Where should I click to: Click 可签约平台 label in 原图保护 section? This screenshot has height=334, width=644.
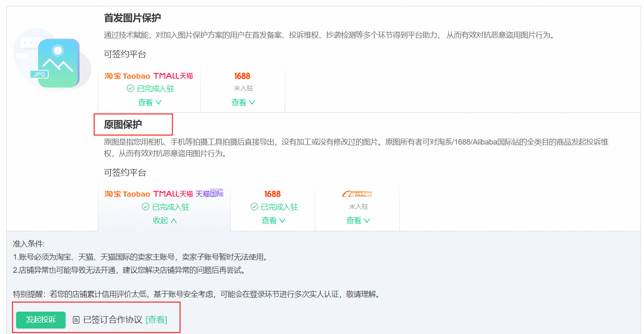[x=125, y=172]
